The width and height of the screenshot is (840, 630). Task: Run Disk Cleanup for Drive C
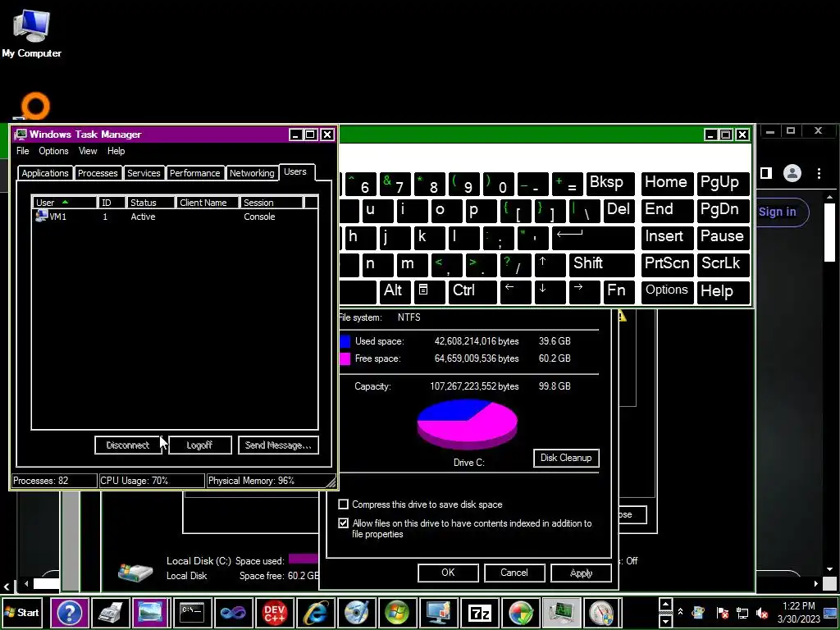click(x=566, y=458)
